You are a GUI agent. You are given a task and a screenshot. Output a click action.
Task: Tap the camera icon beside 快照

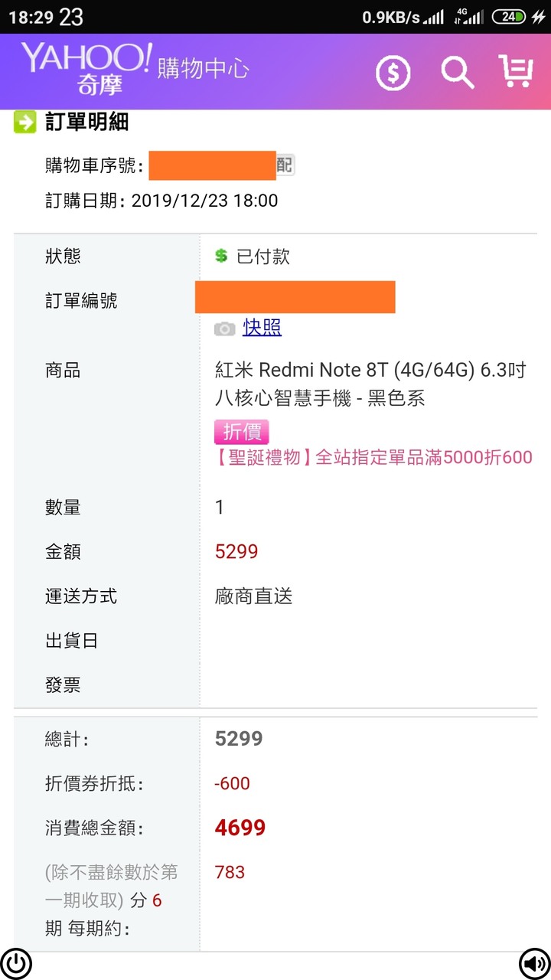(x=224, y=328)
